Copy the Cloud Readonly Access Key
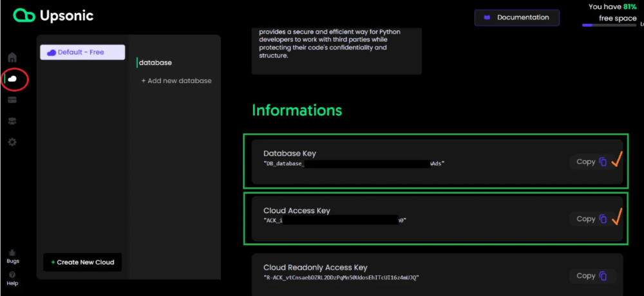644x296 pixels. pyautogui.click(x=592, y=276)
